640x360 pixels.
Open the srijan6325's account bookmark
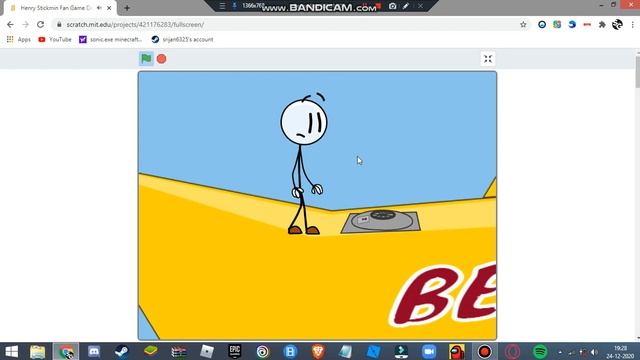(x=182, y=40)
